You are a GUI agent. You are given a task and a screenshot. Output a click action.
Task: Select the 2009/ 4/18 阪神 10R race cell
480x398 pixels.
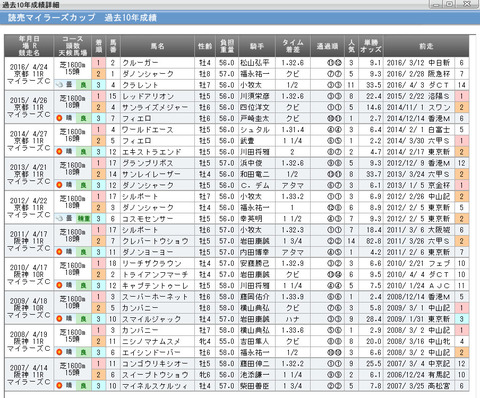pos(29,308)
